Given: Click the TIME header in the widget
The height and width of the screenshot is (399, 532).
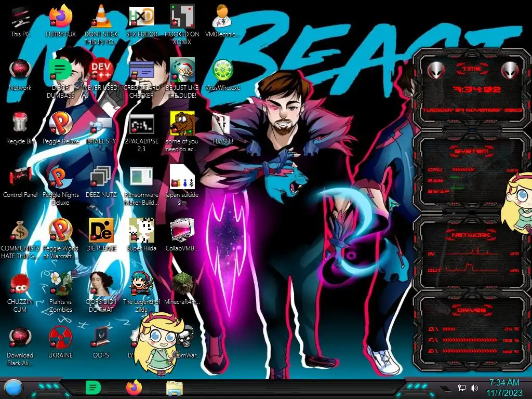Looking at the screenshot, I should tap(472, 69).
